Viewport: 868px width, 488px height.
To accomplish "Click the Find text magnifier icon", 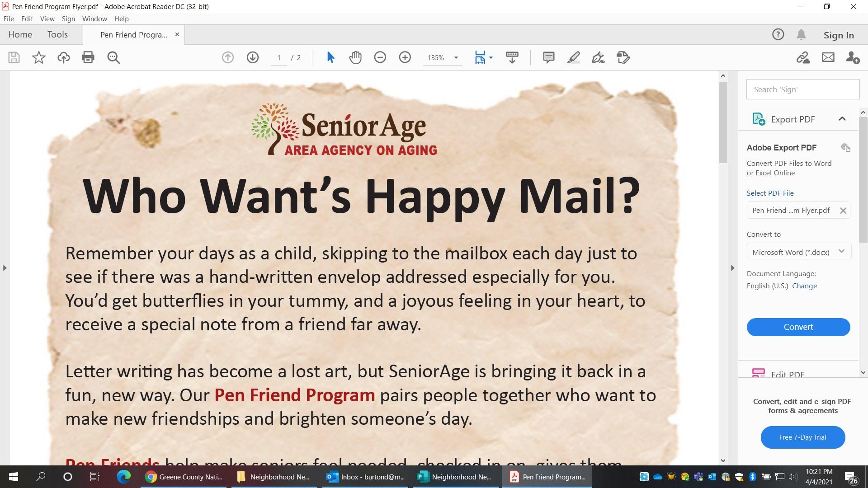I will click(x=113, y=57).
